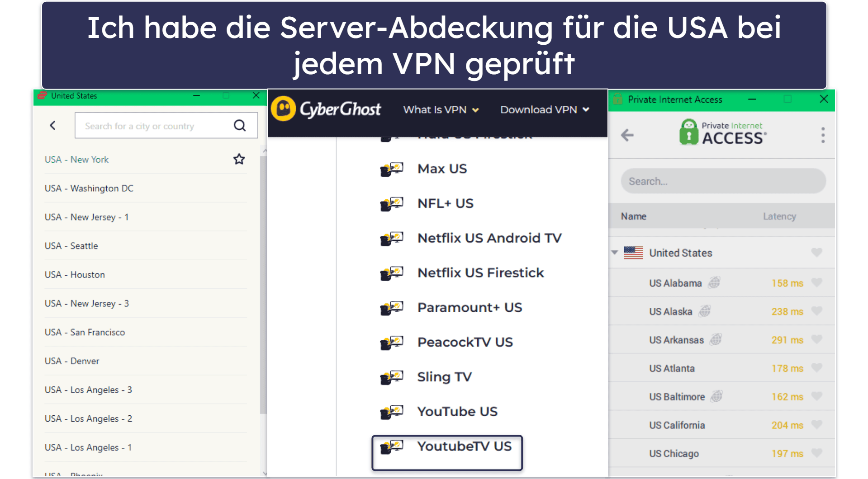
Task: Favorite US Alaska with heart icon
Action: point(816,311)
